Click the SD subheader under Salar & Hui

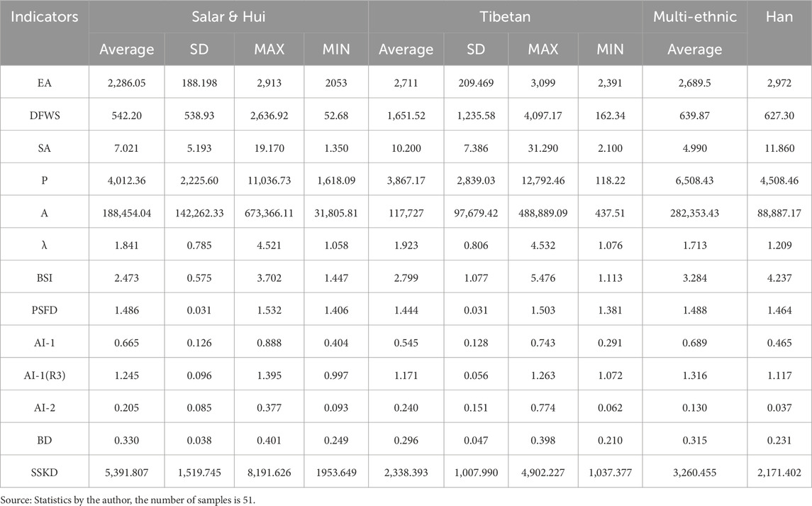click(x=199, y=50)
